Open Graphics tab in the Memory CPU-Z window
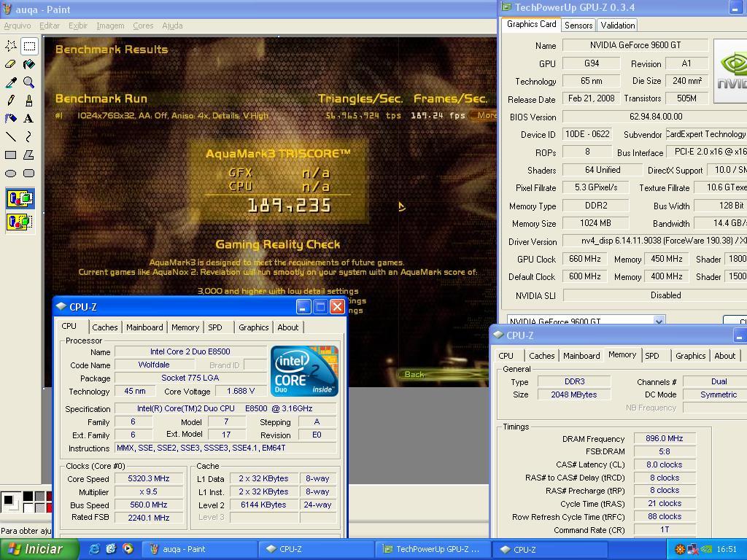 [x=690, y=356]
